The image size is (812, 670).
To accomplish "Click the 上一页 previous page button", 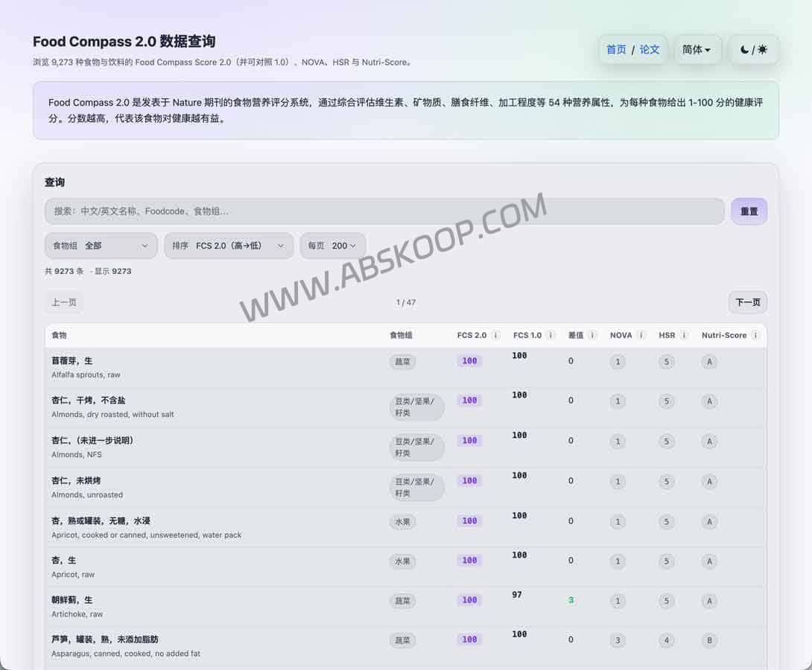I will [x=63, y=302].
